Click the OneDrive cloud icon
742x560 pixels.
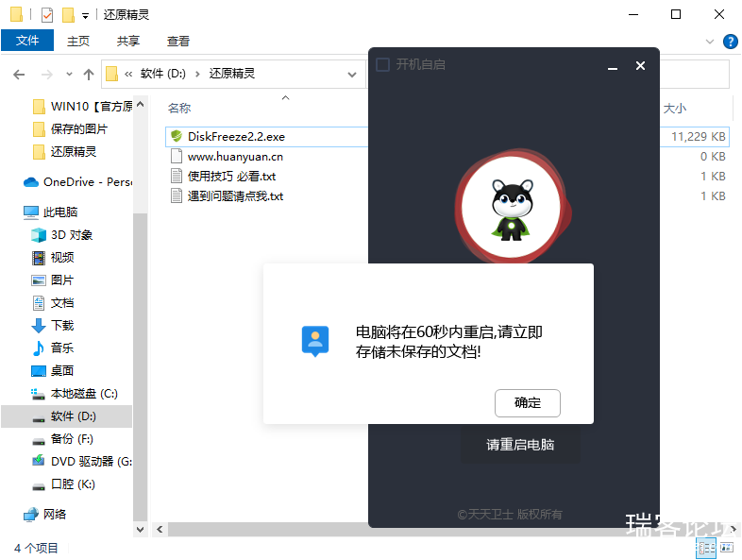[30, 182]
